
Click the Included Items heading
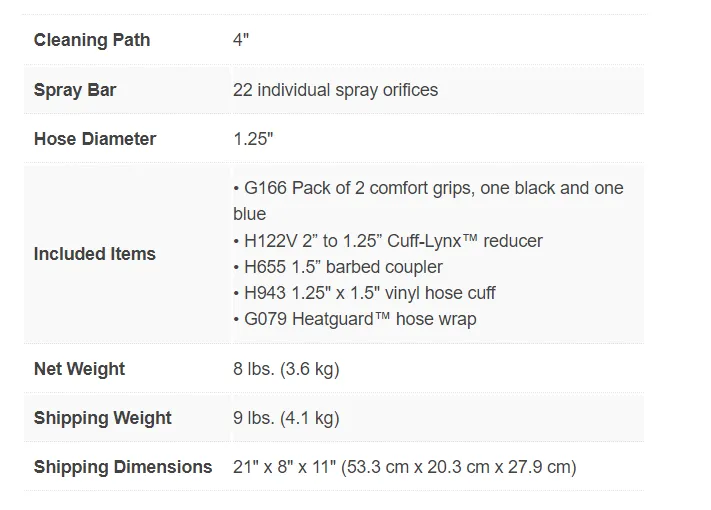95,254
